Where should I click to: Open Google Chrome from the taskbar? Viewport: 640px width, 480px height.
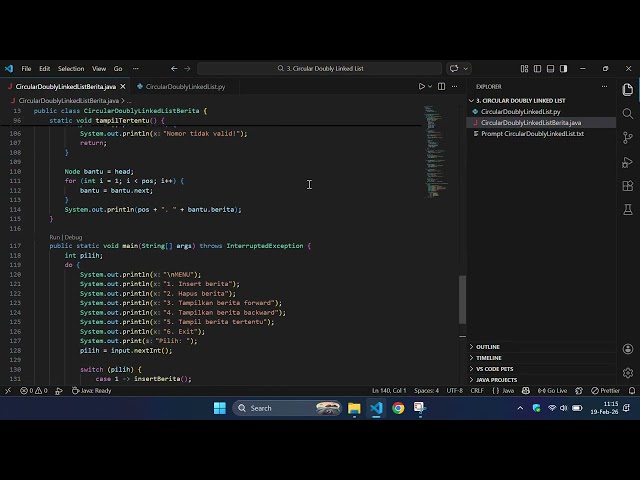click(398, 408)
